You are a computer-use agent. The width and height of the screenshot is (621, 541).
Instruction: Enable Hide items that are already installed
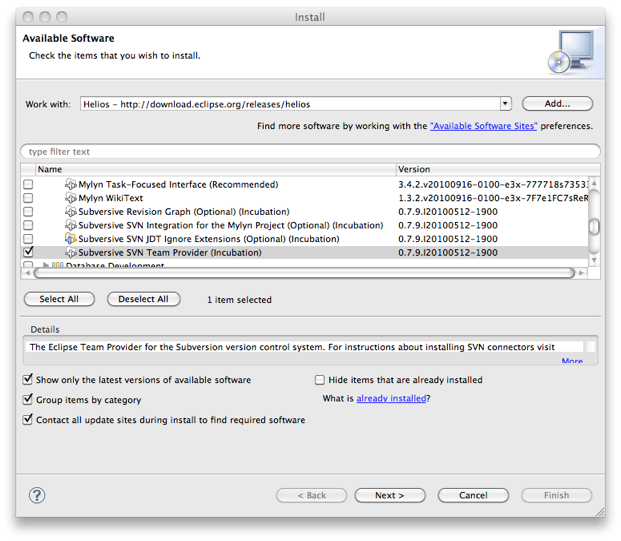[320, 380]
